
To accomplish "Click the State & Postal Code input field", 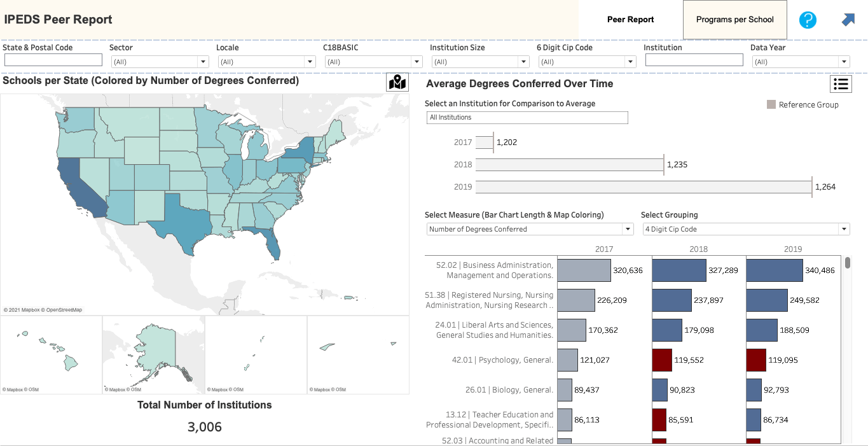I will tap(53, 60).
